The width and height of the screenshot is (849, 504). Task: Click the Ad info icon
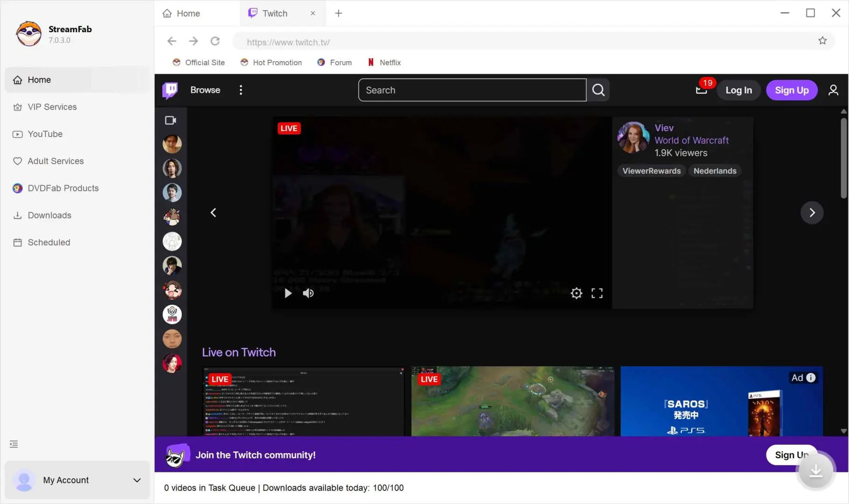[x=811, y=378]
